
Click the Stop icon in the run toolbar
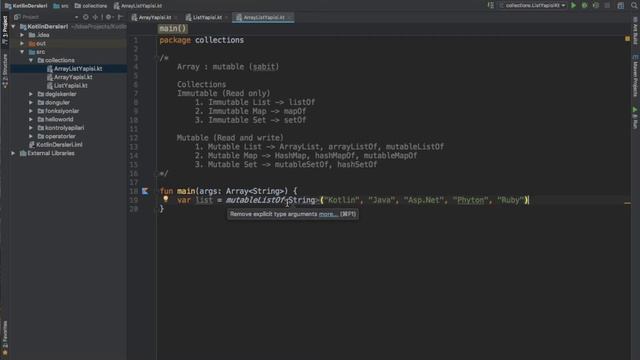click(607, 5)
